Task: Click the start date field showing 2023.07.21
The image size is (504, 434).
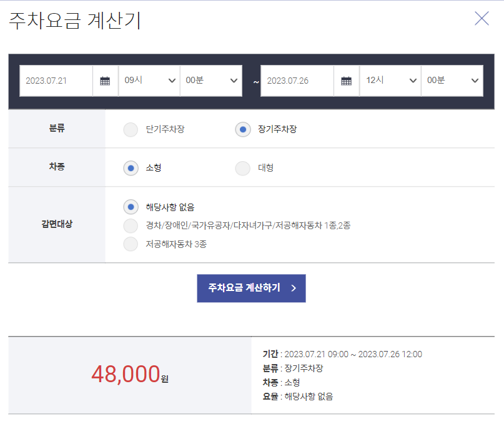Action: pos(56,80)
